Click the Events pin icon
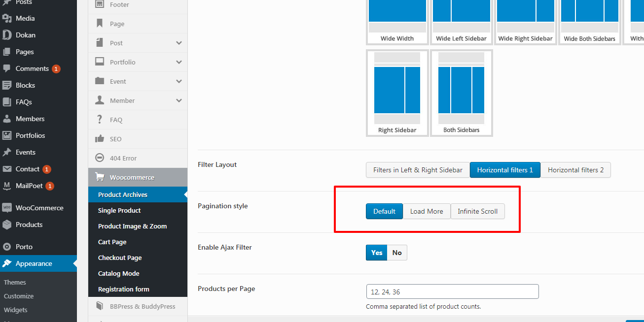The height and width of the screenshot is (322, 644). click(7, 152)
